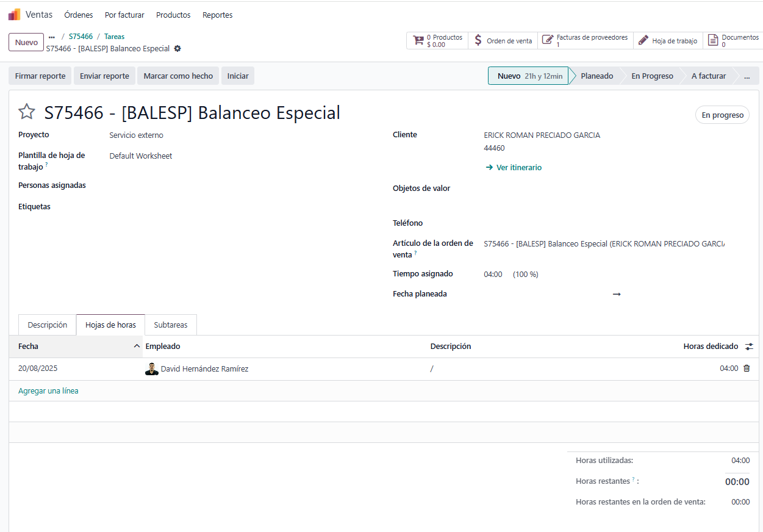Set the stage to Planeado

[x=596, y=76]
